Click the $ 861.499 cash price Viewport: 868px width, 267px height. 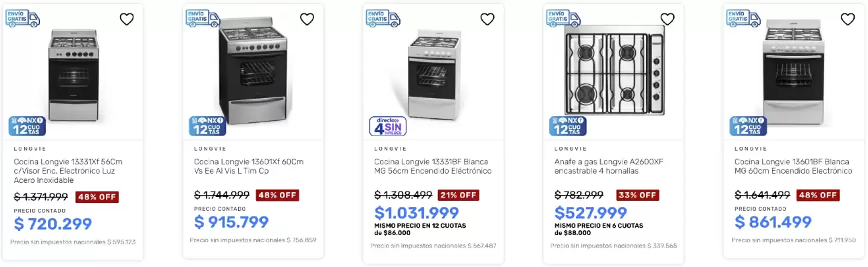pos(773,222)
